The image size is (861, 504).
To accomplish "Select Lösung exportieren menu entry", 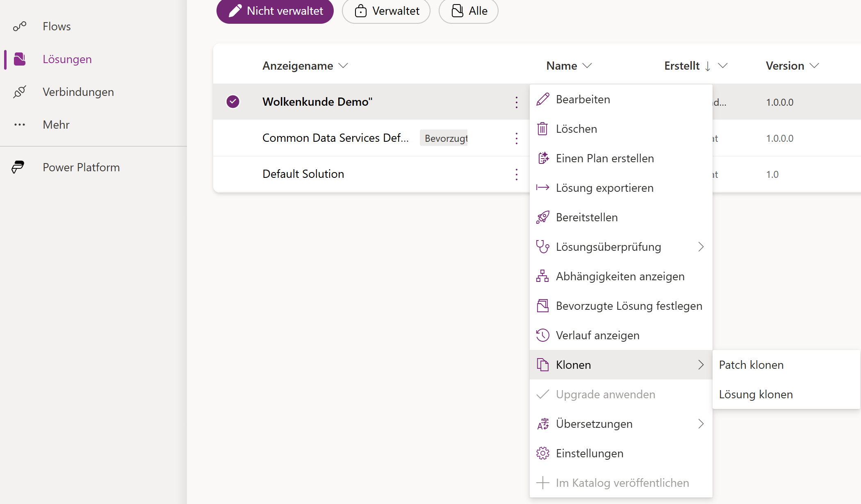I will tap(621, 188).
